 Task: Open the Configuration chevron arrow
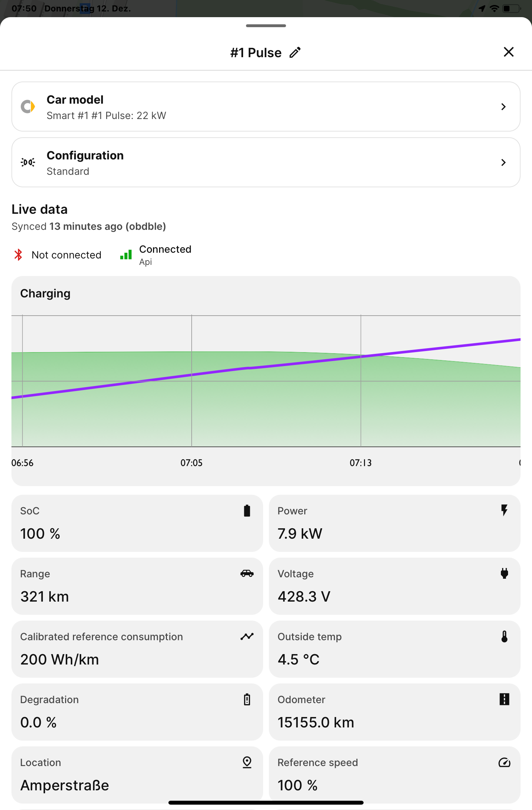pos(503,162)
